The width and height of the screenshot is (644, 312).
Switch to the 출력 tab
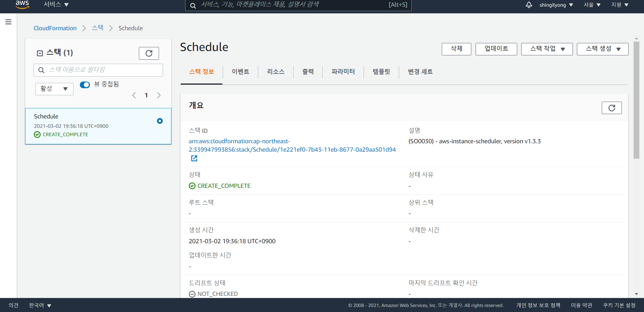(308, 72)
